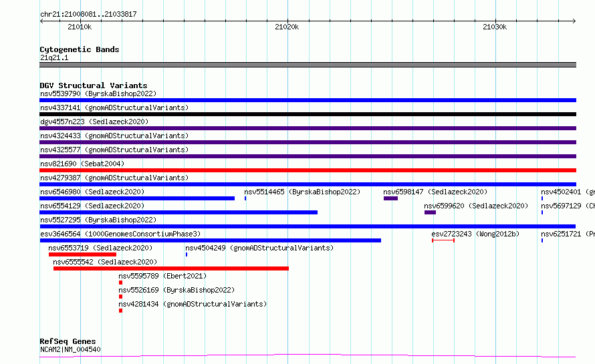Image resolution: width=595 pixels, height=364 pixels.
Task: Open nsv5595789 (Ebert2021) label
Action: 162,276
